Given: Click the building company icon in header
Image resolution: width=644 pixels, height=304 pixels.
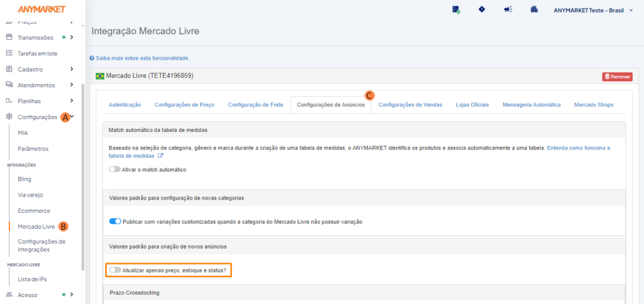Looking at the screenshot, I should [x=534, y=10].
